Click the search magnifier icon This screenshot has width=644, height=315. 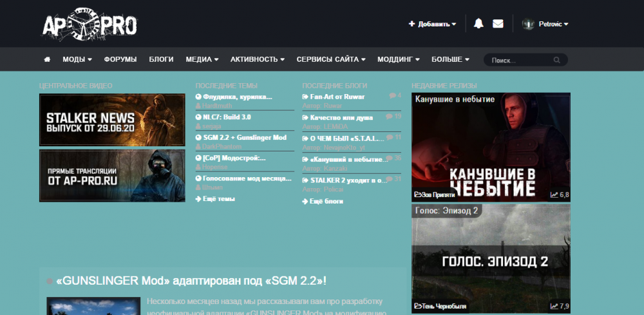(x=556, y=60)
